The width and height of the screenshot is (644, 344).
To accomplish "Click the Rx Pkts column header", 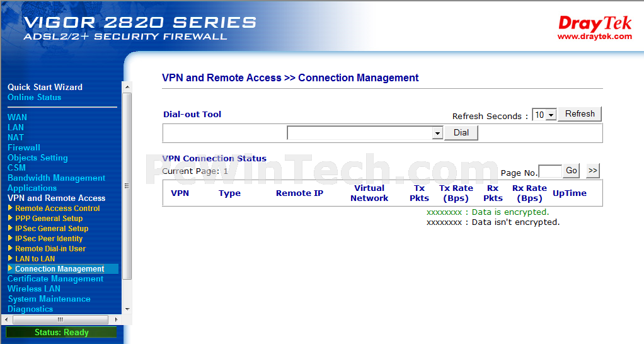I will (x=493, y=193).
